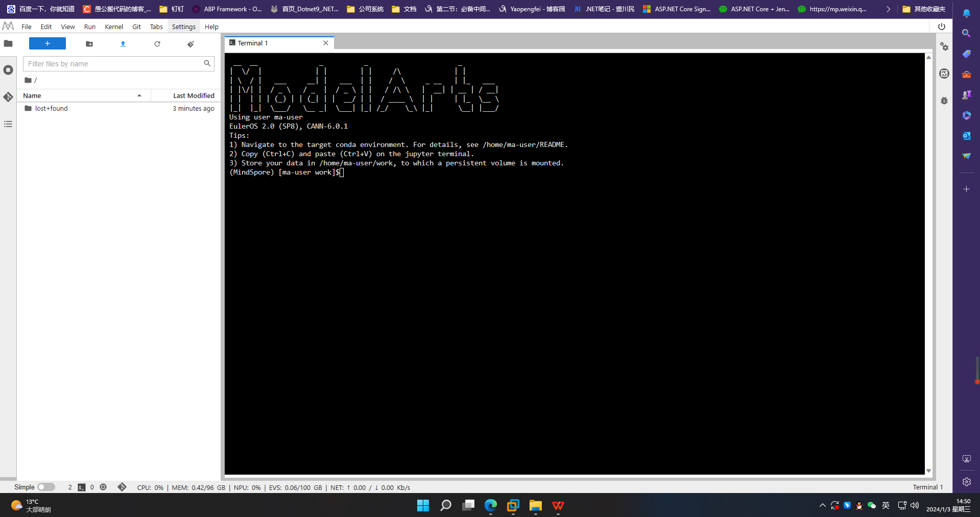
Task: Click the MEM: 0.42/96 GB status entry
Action: (x=199, y=487)
